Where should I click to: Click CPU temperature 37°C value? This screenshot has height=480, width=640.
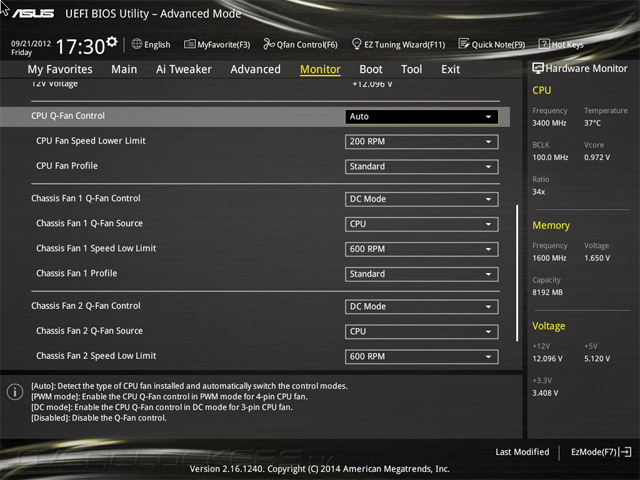click(592, 123)
